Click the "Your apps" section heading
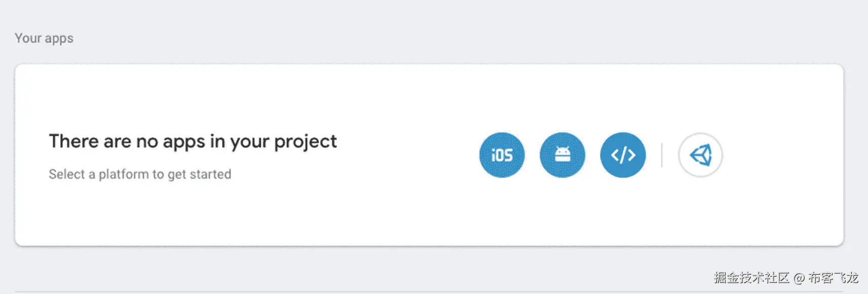The width and height of the screenshot is (868, 294). pyautogui.click(x=44, y=39)
